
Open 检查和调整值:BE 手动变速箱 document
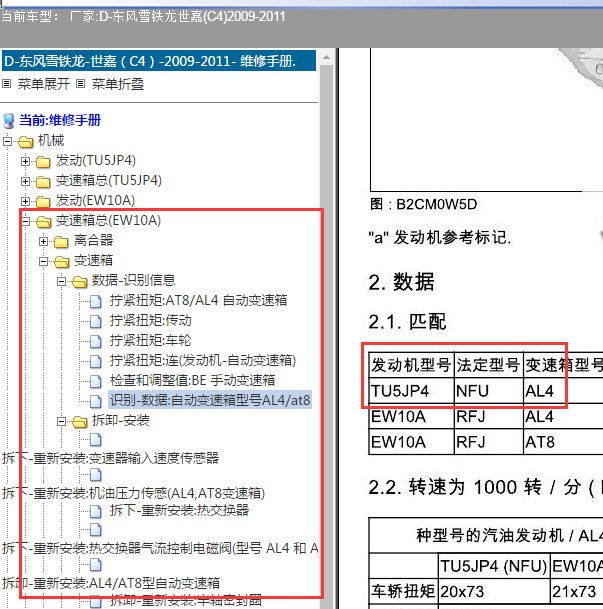(x=193, y=380)
